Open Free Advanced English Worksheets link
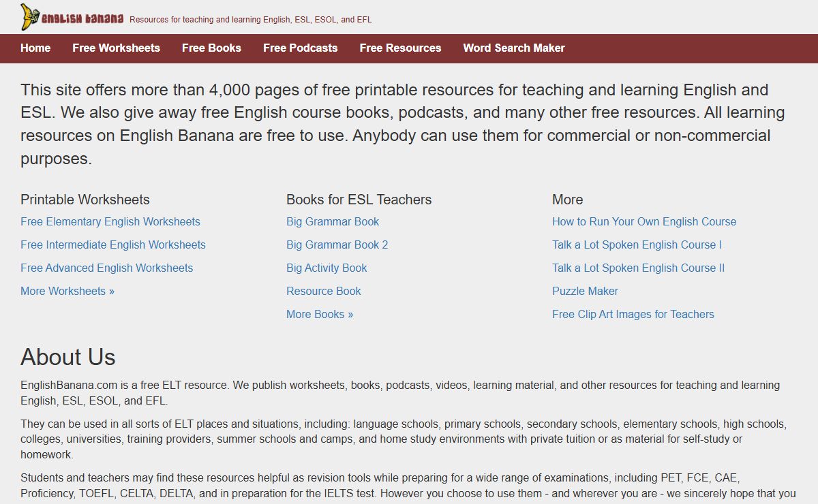Viewport: 818px width, 504px height. coord(107,268)
